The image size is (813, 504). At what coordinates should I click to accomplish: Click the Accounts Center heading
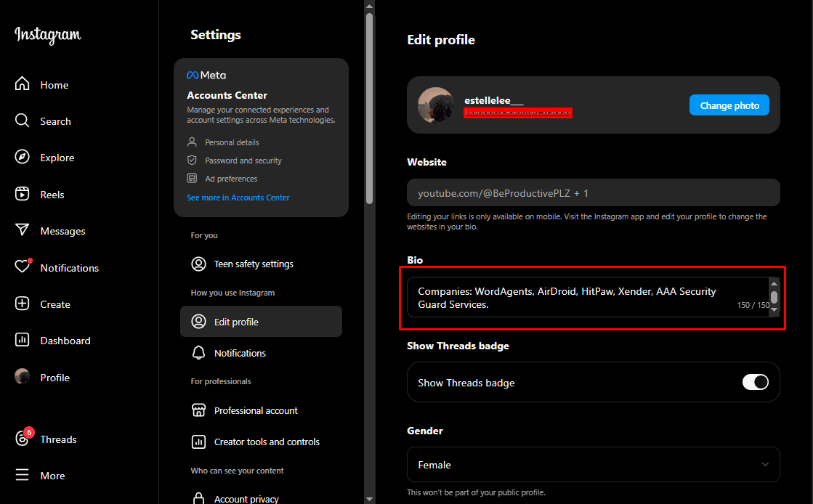pos(227,95)
